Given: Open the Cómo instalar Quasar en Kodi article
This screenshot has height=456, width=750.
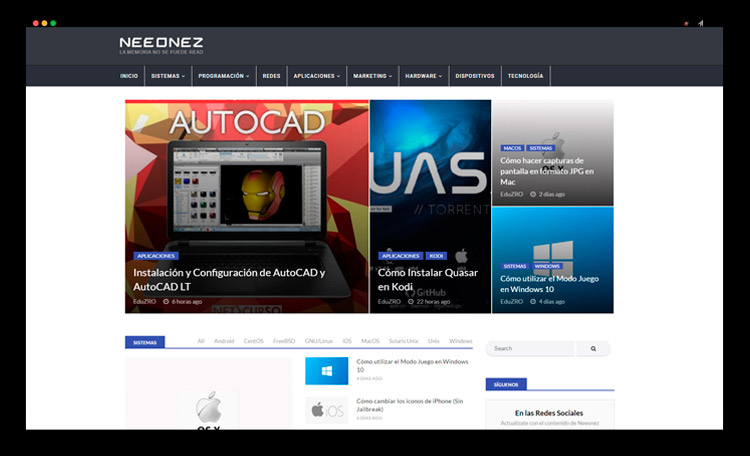Looking at the screenshot, I should tap(428, 279).
